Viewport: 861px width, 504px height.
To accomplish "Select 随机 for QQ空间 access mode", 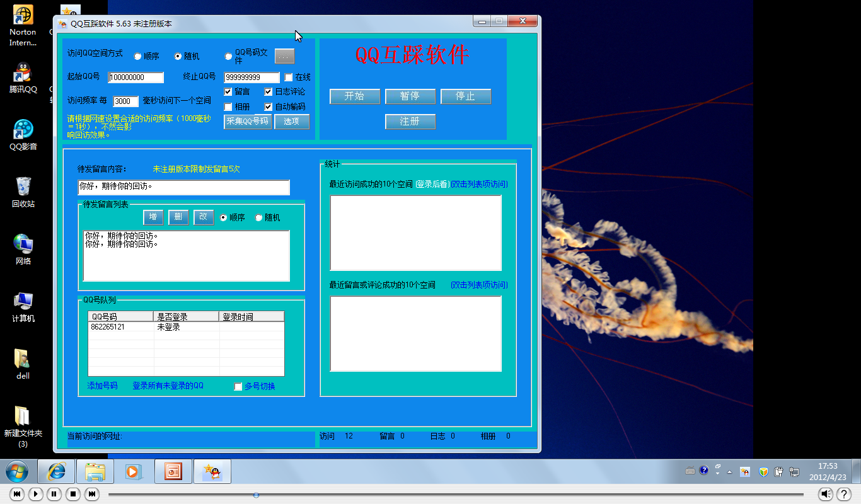I will coord(178,57).
